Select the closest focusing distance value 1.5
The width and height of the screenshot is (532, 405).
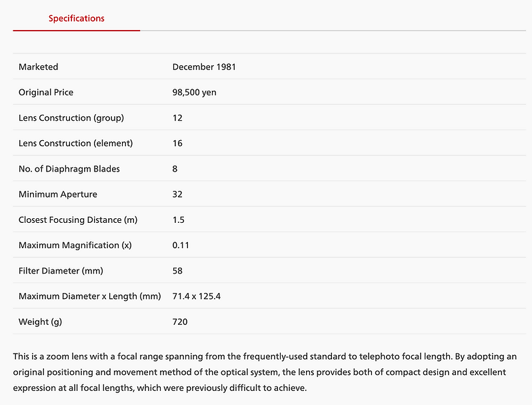coord(179,220)
